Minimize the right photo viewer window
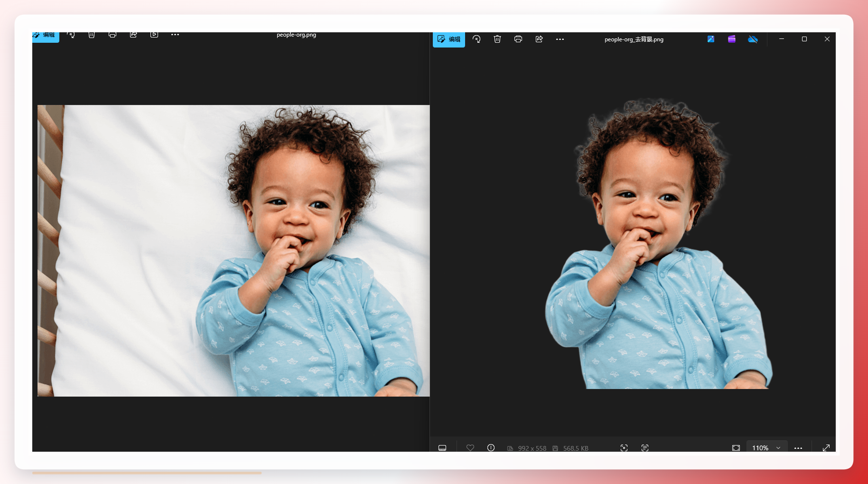The height and width of the screenshot is (484, 868). point(782,39)
